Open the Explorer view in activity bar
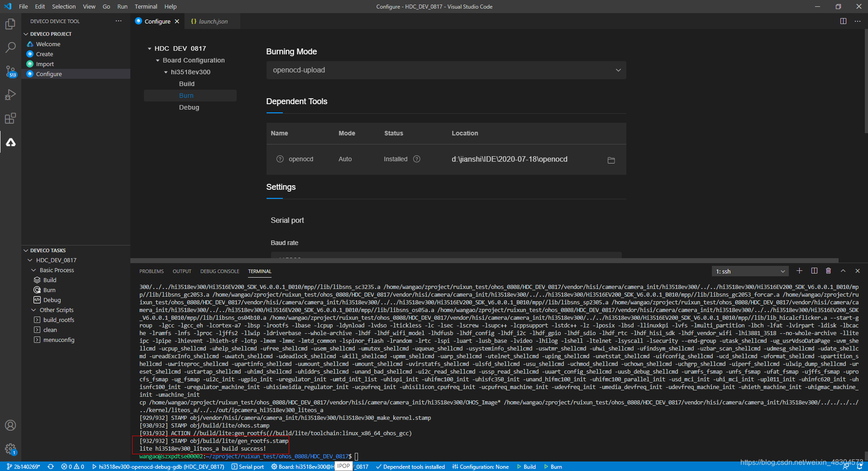 tap(10, 24)
